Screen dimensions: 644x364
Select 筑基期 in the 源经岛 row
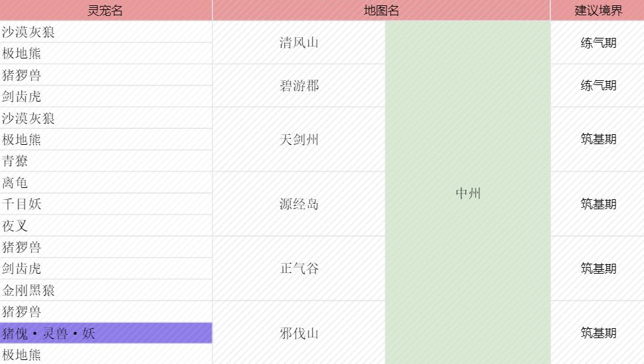598,204
